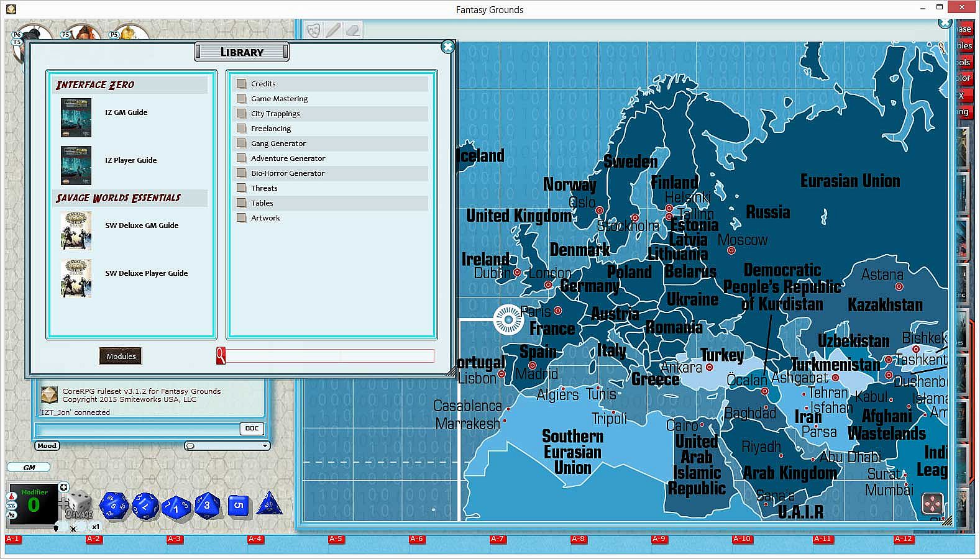
Task: Click the City Trappings entry icon
Action: (x=242, y=113)
